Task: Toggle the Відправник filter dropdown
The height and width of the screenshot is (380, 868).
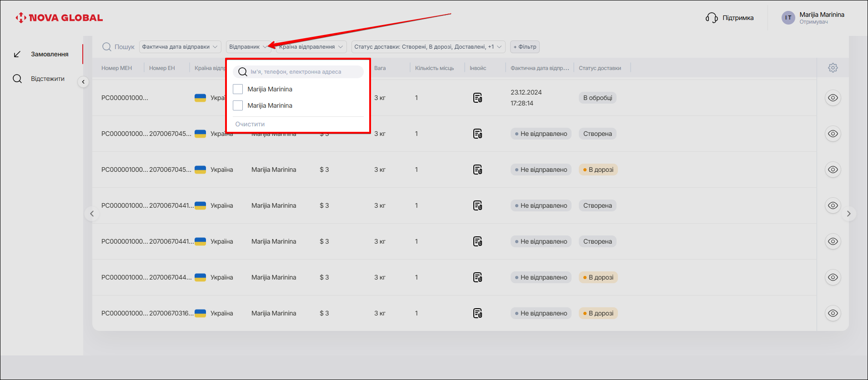Action: click(248, 47)
